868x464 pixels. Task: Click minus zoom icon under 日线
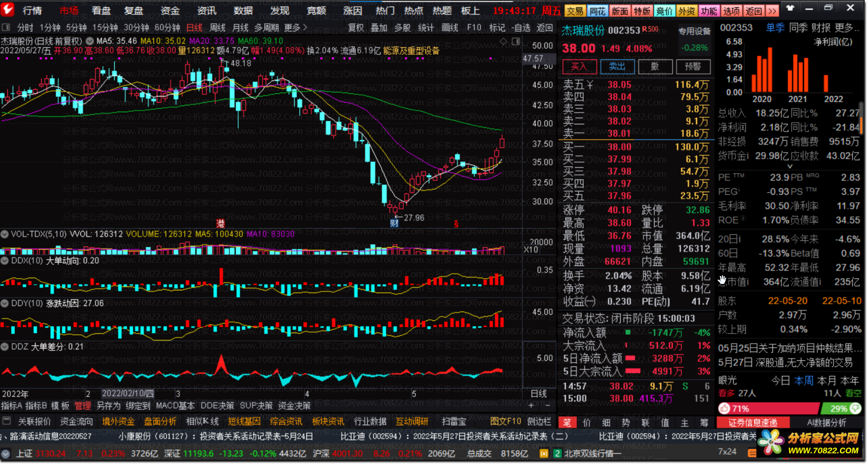pyautogui.click(x=547, y=405)
